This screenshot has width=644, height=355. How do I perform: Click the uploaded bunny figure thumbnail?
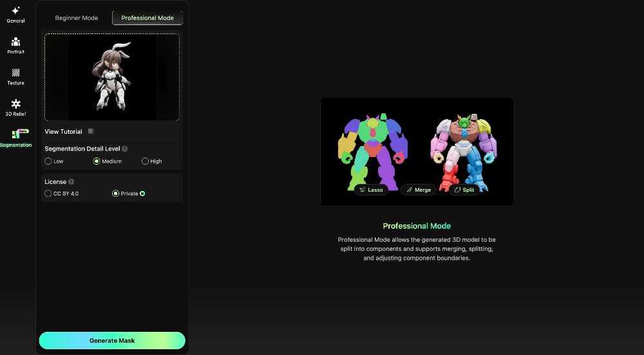coord(111,77)
